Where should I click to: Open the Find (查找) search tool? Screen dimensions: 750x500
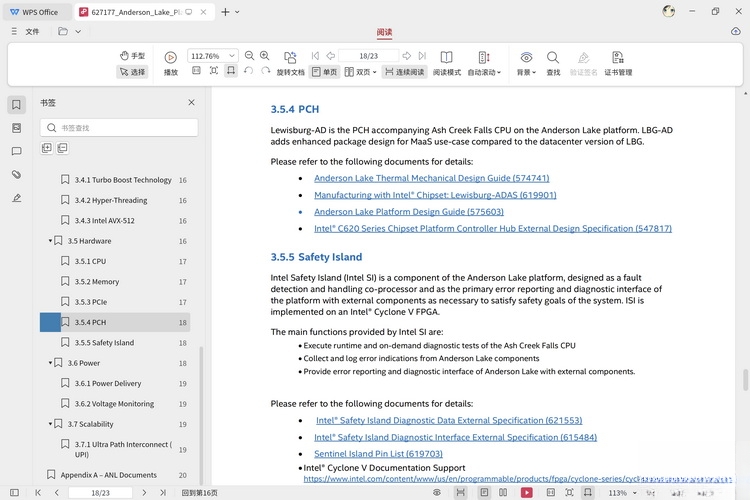553,63
